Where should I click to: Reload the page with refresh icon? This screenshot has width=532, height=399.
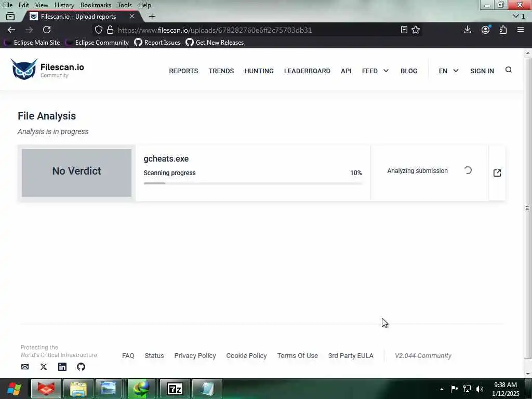(47, 30)
